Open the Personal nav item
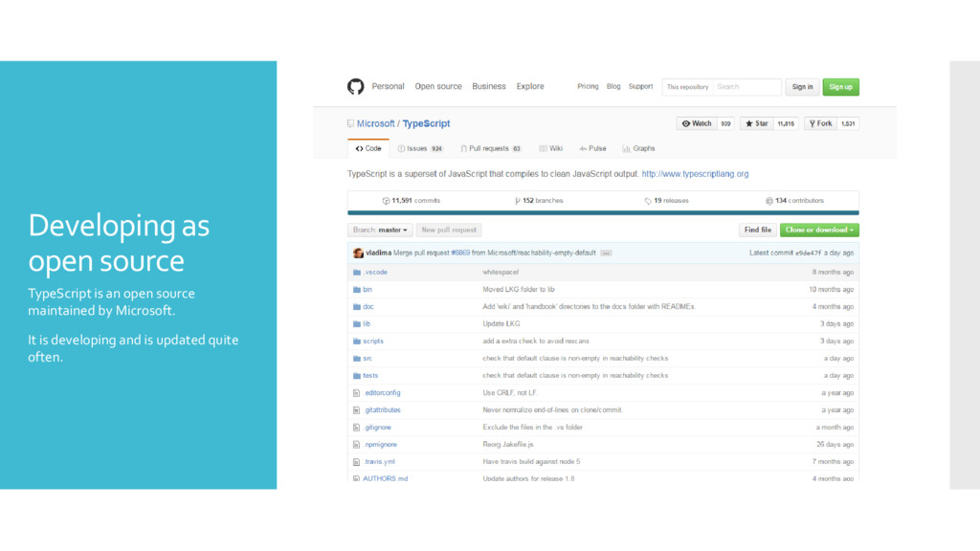 pyautogui.click(x=388, y=86)
